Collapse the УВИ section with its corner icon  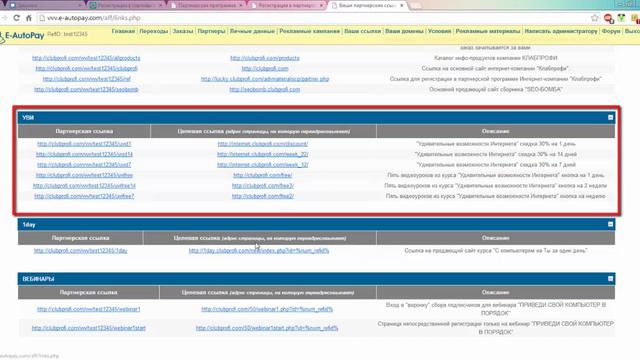click(610, 118)
